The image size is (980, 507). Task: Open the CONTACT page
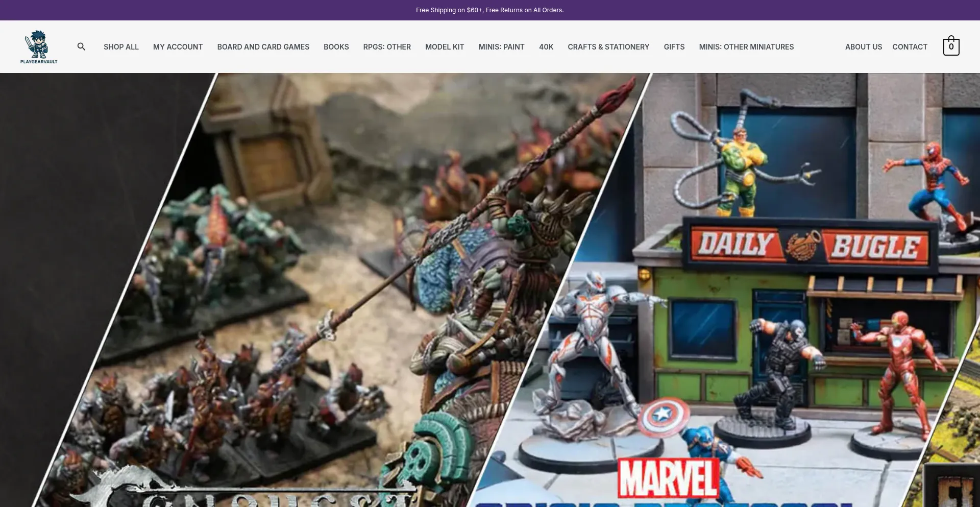tap(910, 46)
